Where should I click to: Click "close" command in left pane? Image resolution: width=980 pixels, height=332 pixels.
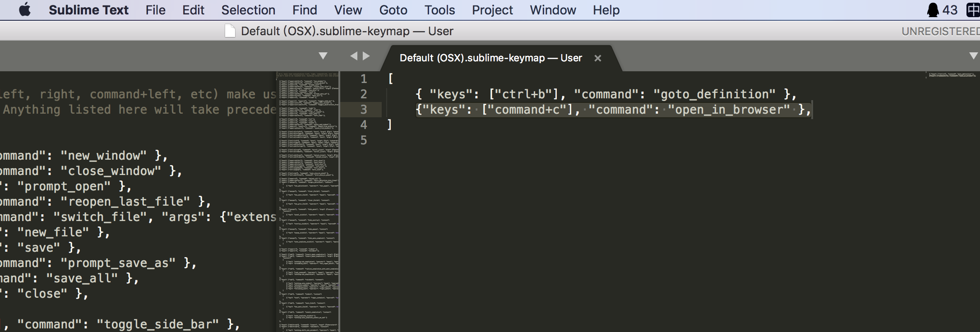pos(42,294)
